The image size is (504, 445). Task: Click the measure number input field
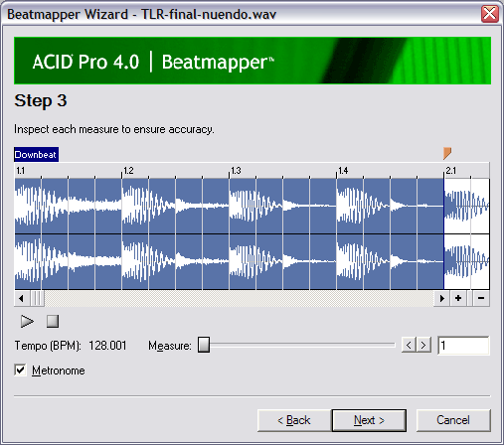(x=463, y=346)
